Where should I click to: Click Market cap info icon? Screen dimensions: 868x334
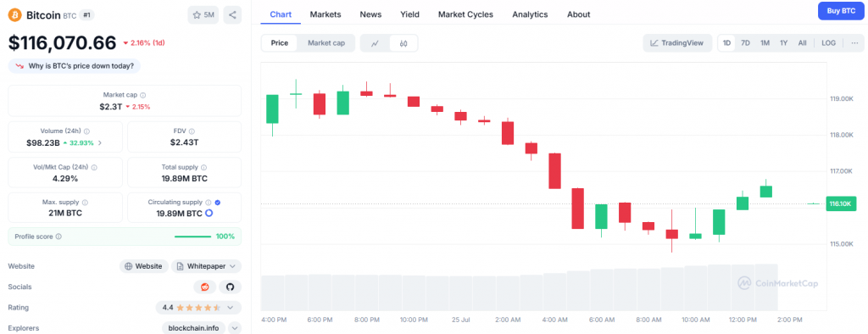(143, 95)
